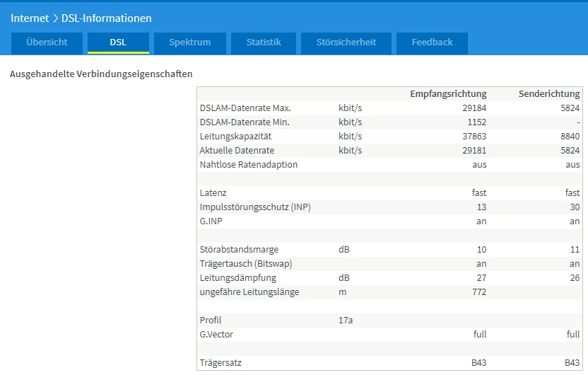Select the Störabstandsmarge row label
Viewport: 588px width, 375px height.
tap(239, 249)
